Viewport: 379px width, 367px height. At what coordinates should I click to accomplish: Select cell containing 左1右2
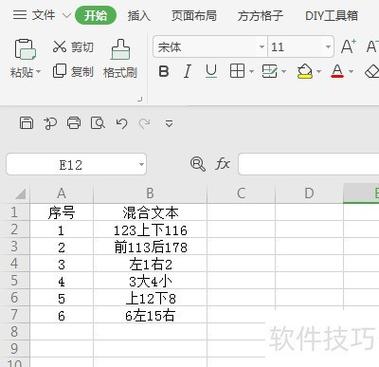[x=150, y=264]
